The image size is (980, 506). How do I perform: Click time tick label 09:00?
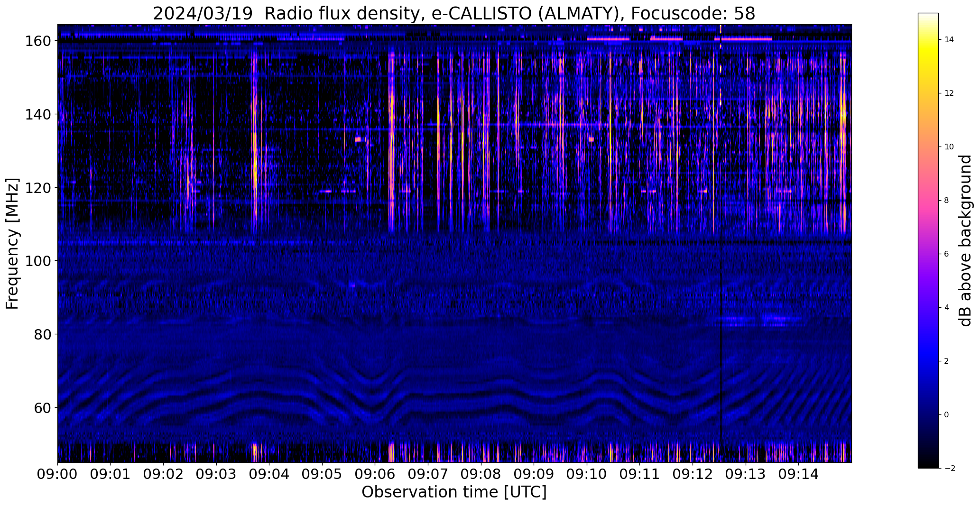coord(57,474)
